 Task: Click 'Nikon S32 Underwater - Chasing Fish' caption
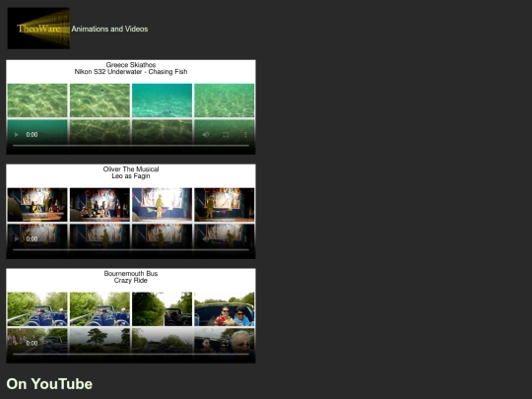(131, 72)
